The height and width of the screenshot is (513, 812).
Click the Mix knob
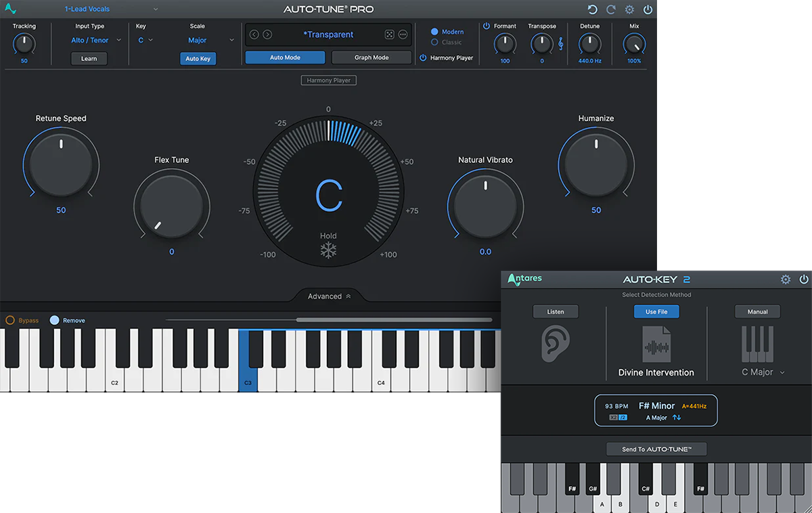(x=634, y=45)
